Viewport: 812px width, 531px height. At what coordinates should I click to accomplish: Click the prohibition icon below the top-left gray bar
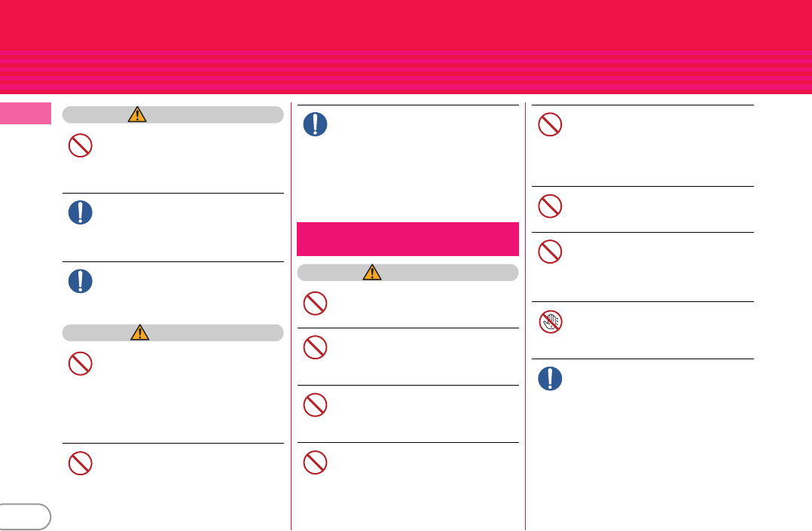(81, 145)
